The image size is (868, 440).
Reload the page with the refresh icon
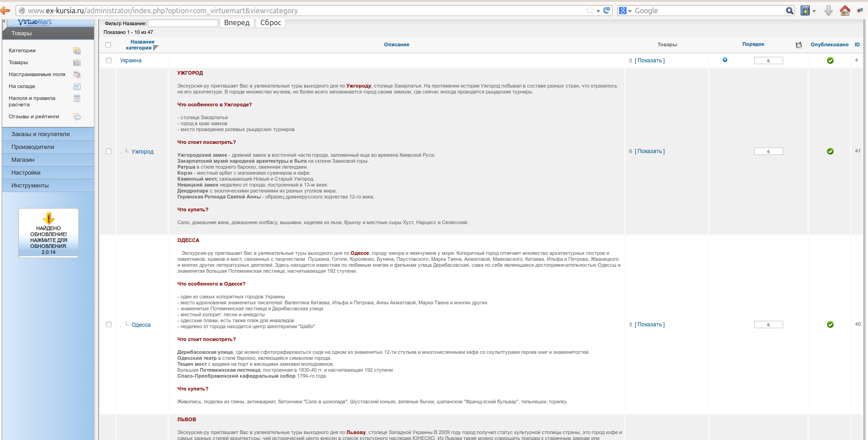[607, 11]
